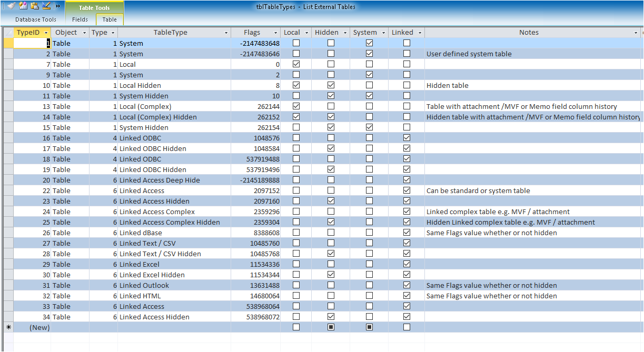Click the form wizard icon in quick access toolbar
This screenshot has height=352, width=644.
(x=23, y=6)
